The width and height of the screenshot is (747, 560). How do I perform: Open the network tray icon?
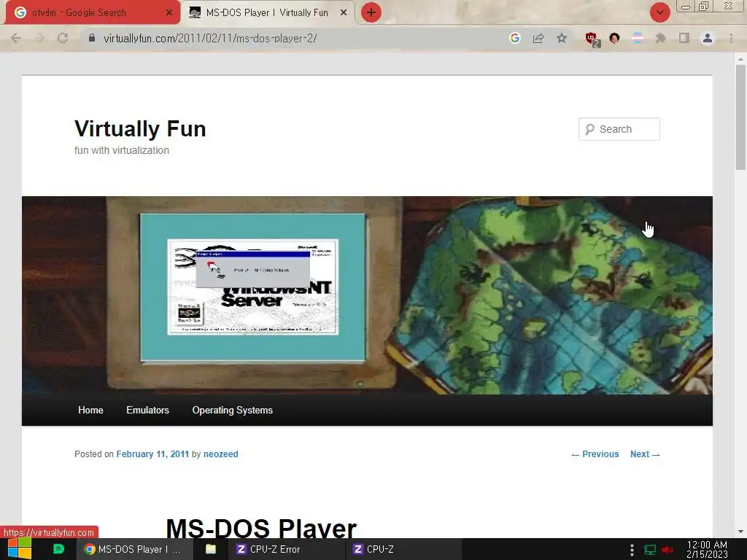(x=650, y=550)
